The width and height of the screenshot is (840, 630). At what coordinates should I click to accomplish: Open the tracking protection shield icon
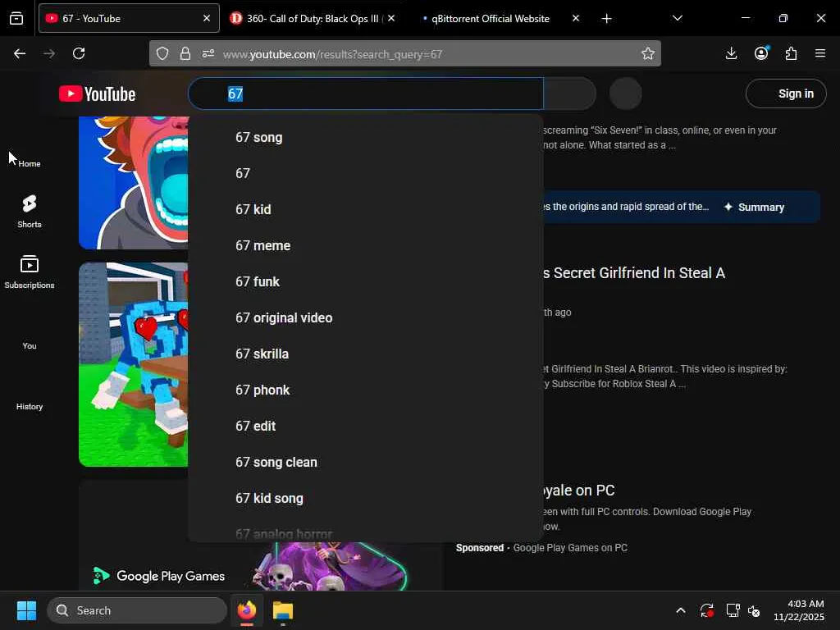coord(162,53)
